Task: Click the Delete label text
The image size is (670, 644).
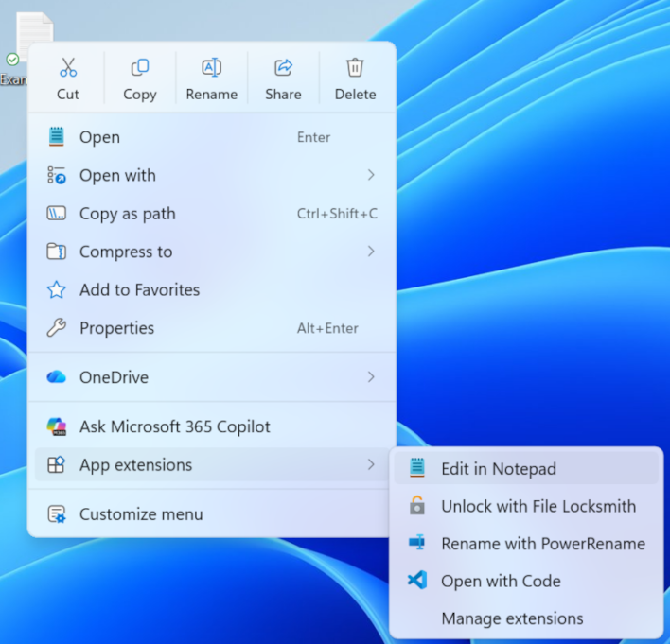Action: (355, 94)
